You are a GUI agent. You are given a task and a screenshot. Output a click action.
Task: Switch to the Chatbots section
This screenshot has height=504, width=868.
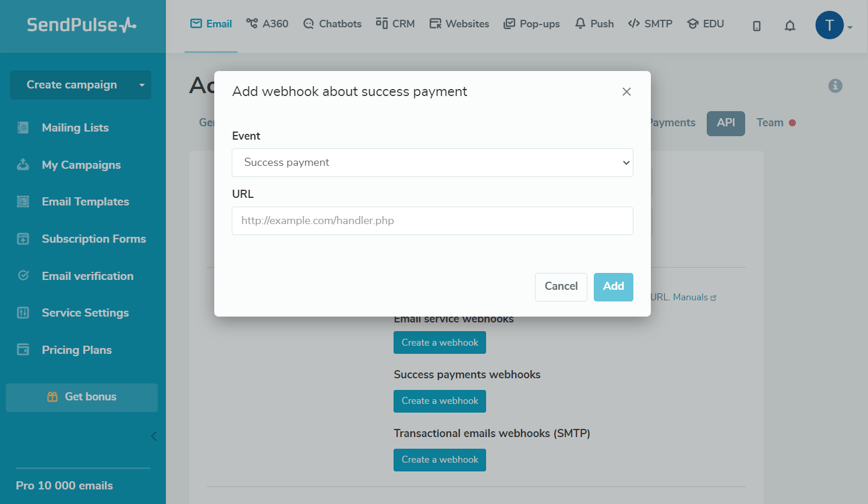[332, 24]
